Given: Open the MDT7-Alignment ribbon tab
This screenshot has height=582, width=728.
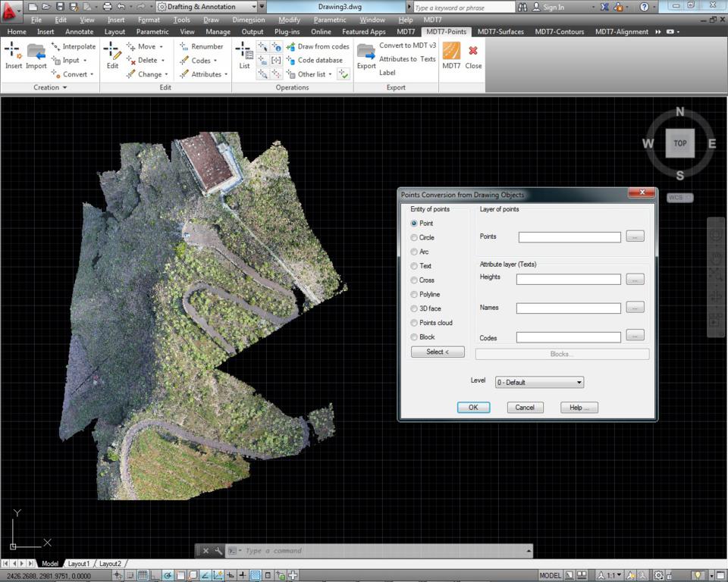Looking at the screenshot, I should (x=622, y=32).
